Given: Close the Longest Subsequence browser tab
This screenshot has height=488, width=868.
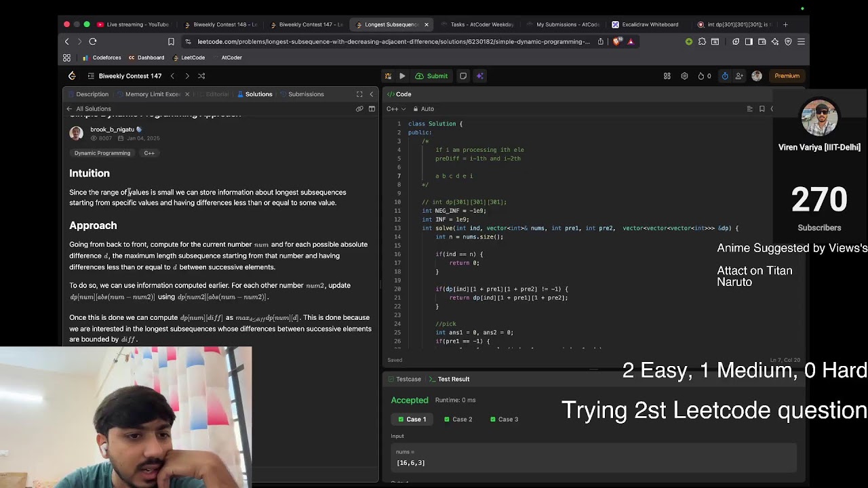Looking at the screenshot, I should pos(426,24).
